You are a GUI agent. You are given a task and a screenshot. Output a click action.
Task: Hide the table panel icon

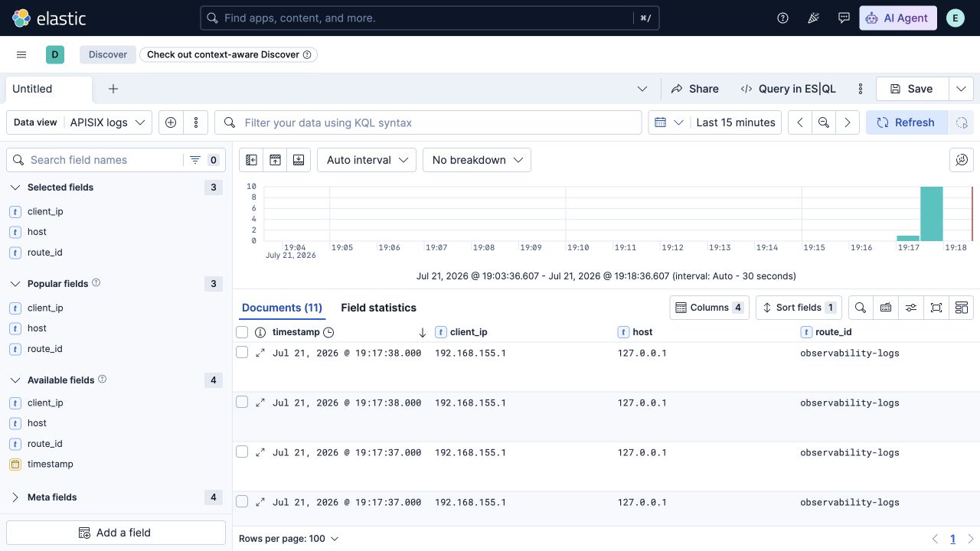pyautogui.click(x=299, y=160)
